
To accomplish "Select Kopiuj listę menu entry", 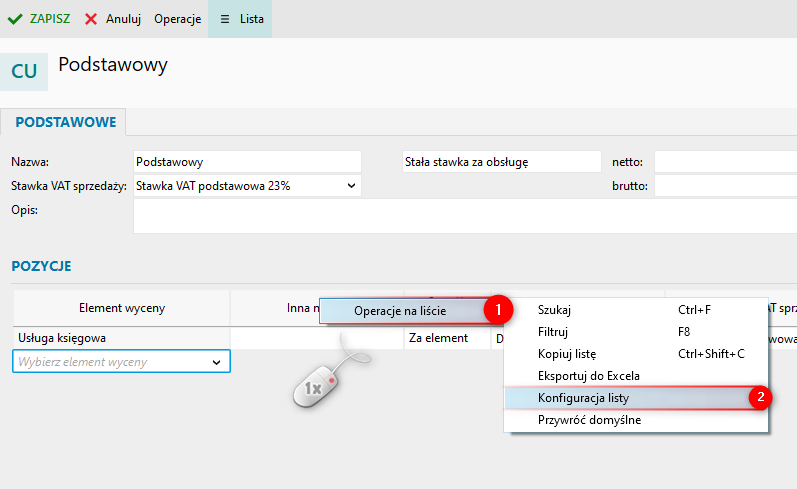I will tap(567, 353).
